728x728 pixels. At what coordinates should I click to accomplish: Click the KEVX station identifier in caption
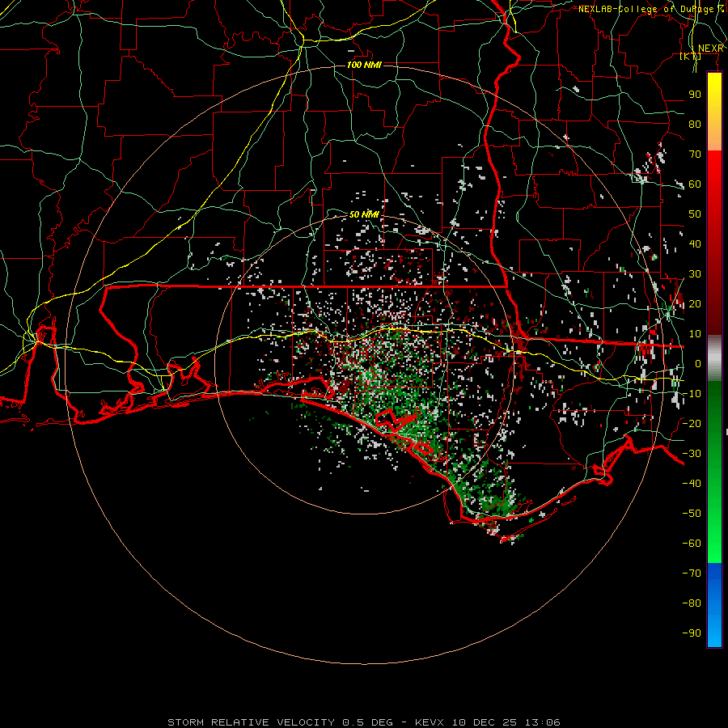[x=430, y=722]
